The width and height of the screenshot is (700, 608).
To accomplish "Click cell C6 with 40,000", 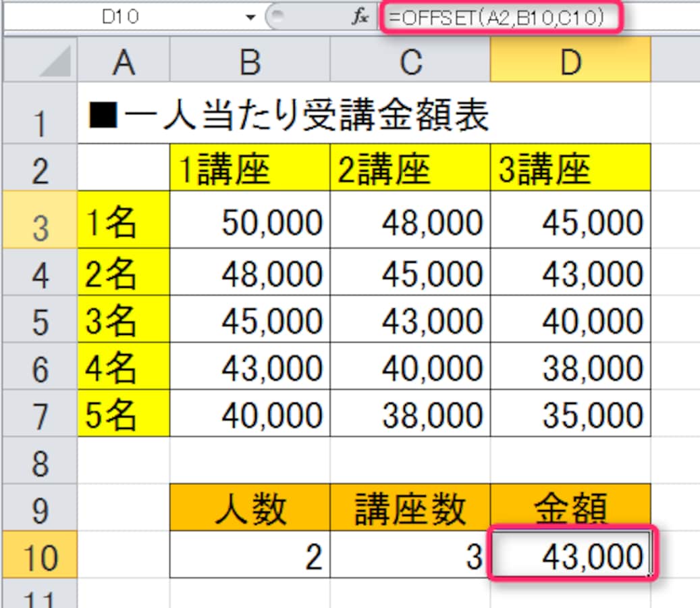I will pos(410,366).
